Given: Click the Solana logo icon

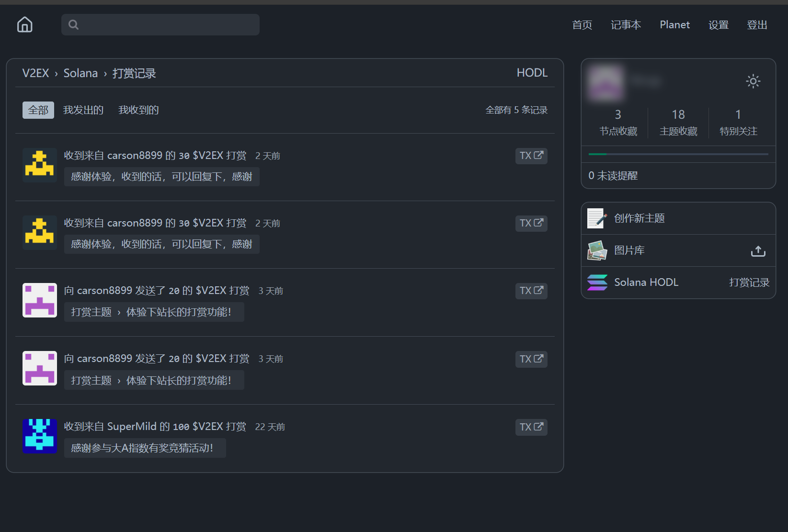Looking at the screenshot, I should [x=597, y=283].
